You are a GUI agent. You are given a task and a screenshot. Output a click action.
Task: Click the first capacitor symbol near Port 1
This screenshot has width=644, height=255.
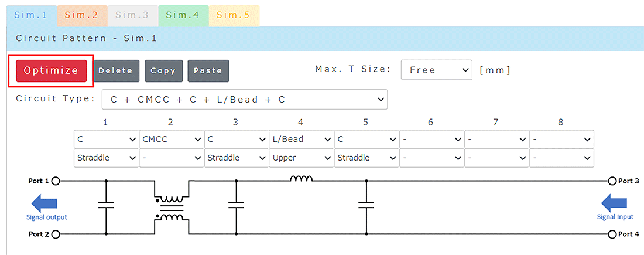[x=106, y=205]
